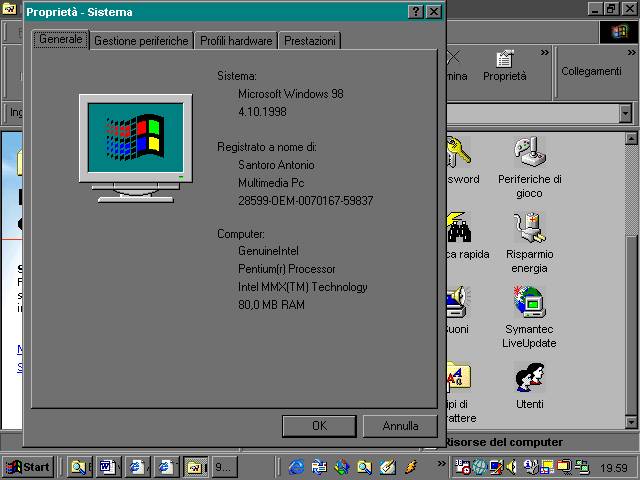This screenshot has width=640, height=480.
Task: Click the Proprietà toolbar icon in background window
Action: [x=504, y=66]
